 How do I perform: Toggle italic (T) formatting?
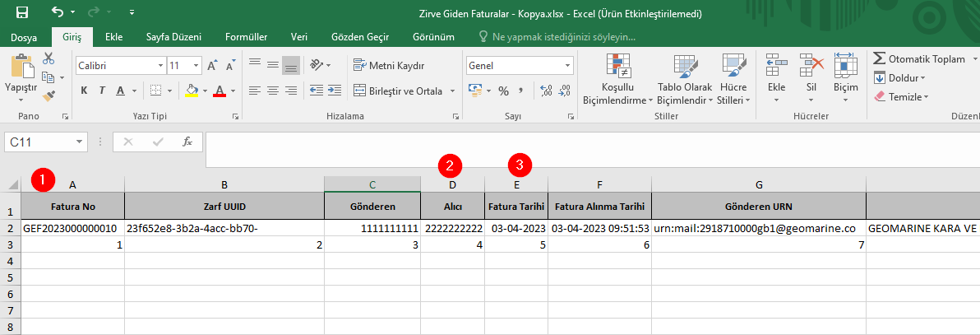pyautogui.click(x=101, y=91)
